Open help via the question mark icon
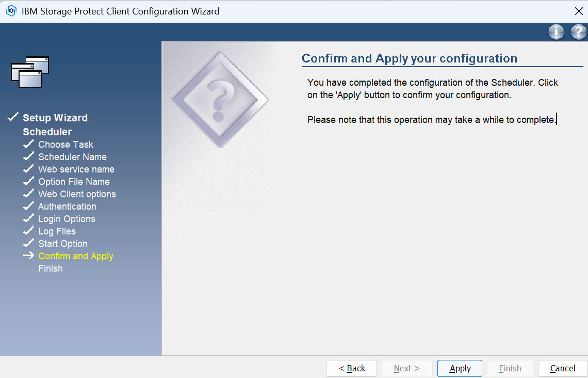Viewport: 588px width, 378px height. click(578, 32)
